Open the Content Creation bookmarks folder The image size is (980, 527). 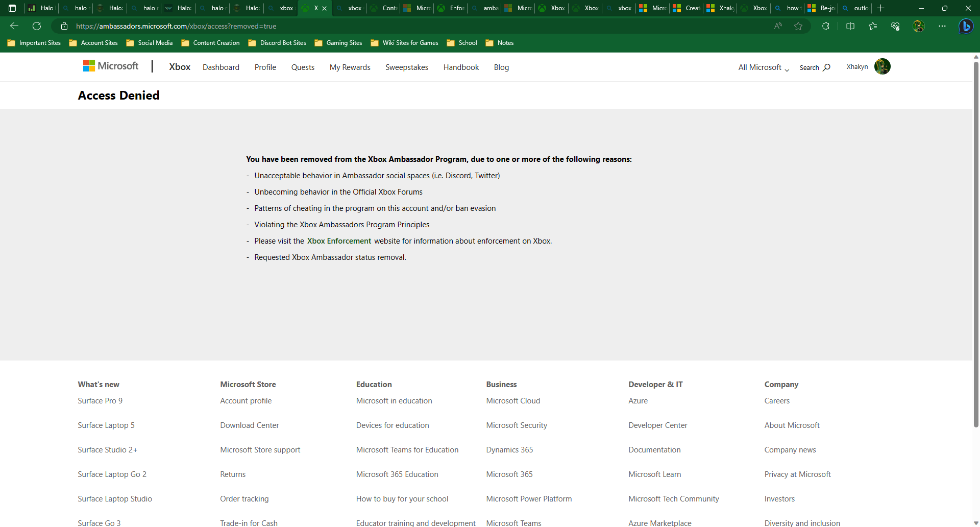pyautogui.click(x=210, y=43)
